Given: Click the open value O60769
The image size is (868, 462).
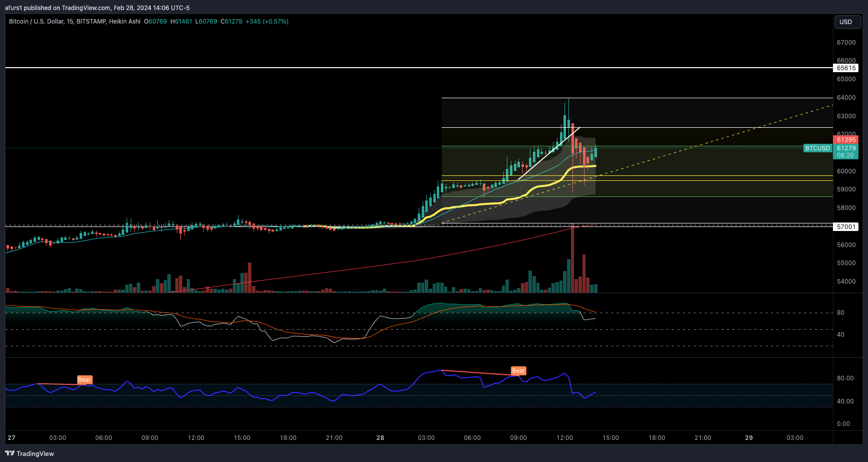Looking at the screenshot, I should 155,22.
